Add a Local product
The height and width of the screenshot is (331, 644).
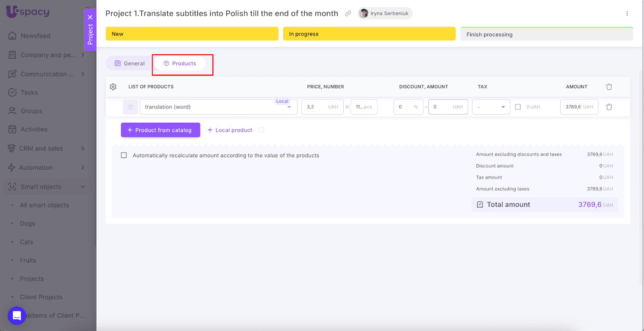(x=230, y=130)
